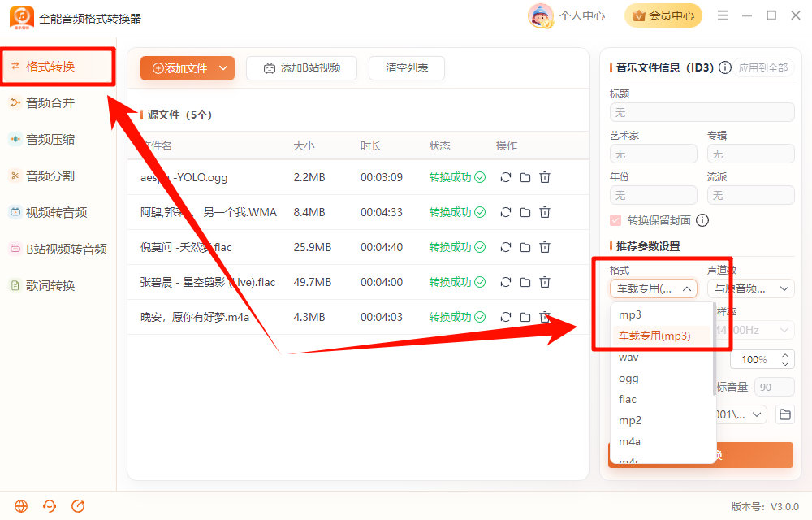Screen dimensions: 812x520
Task: Click the 清空列表 button
Action: coord(407,68)
